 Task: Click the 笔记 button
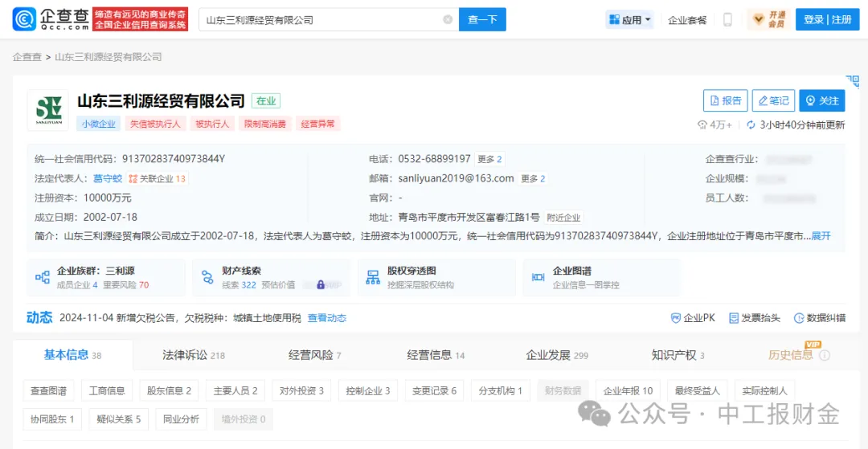point(773,100)
